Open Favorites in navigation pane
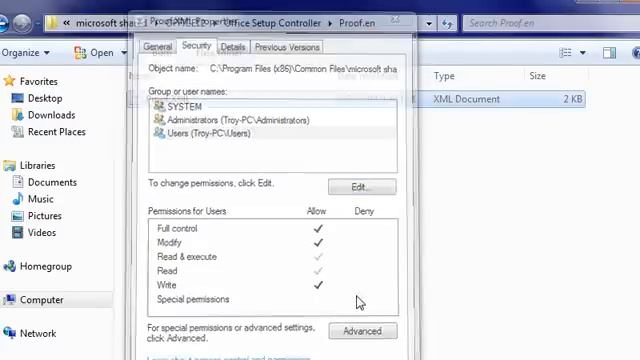 pyautogui.click(x=39, y=82)
